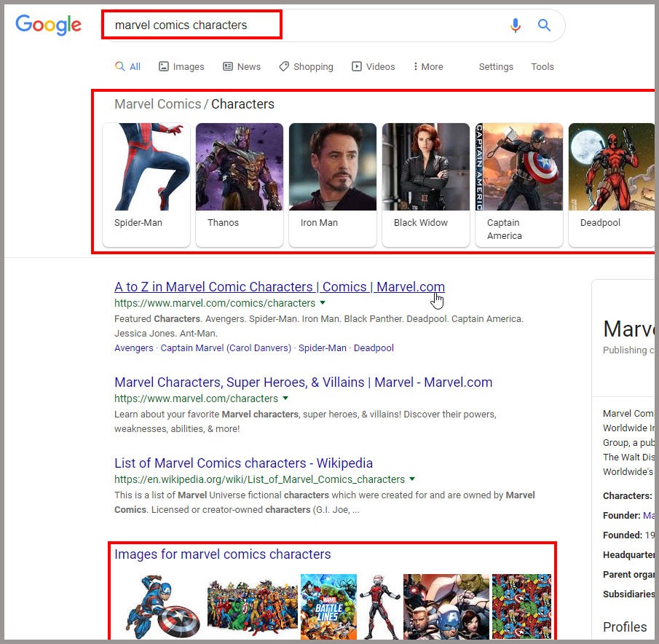This screenshot has width=659, height=644.
Task: Expand the More menu
Action: click(x=428, y=66)
